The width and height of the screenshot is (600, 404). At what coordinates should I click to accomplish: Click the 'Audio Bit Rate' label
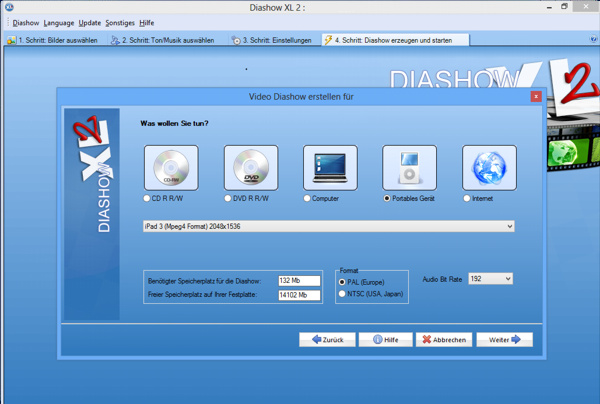coord(442,279)
